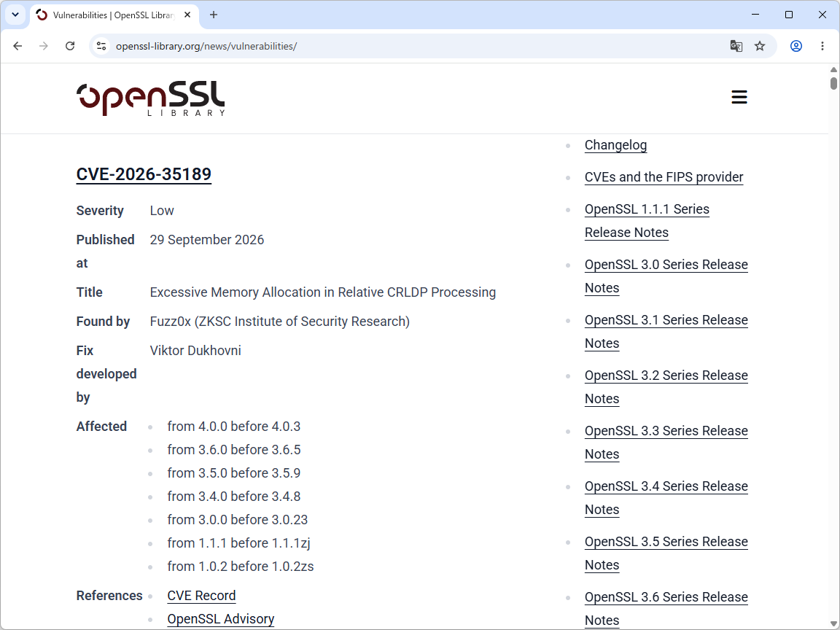Open the hamburger navigation menu
The width and height of the screenshot is (840, 630).
point(739,97)
